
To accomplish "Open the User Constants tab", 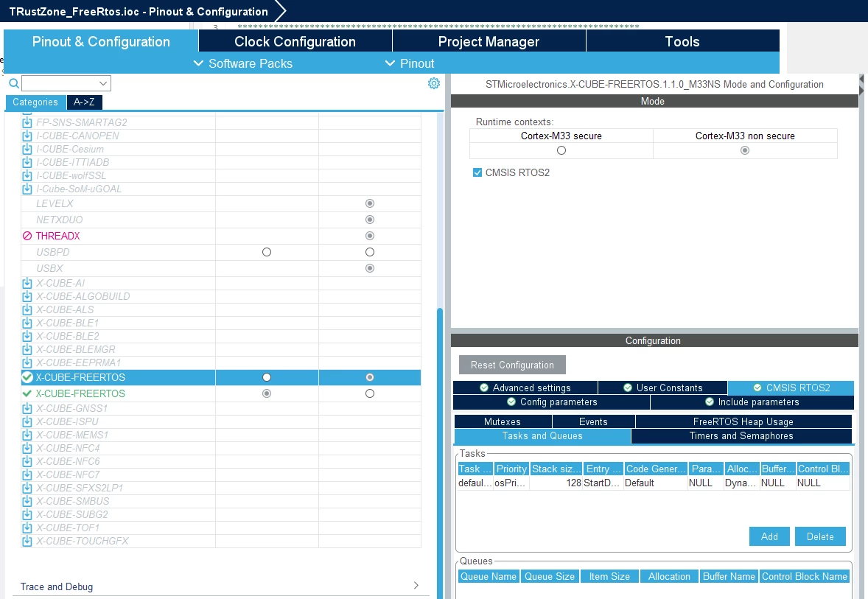I will 662,388.
